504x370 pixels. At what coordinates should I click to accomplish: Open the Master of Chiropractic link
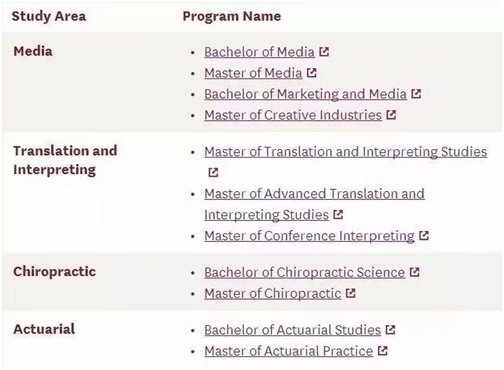273,294
